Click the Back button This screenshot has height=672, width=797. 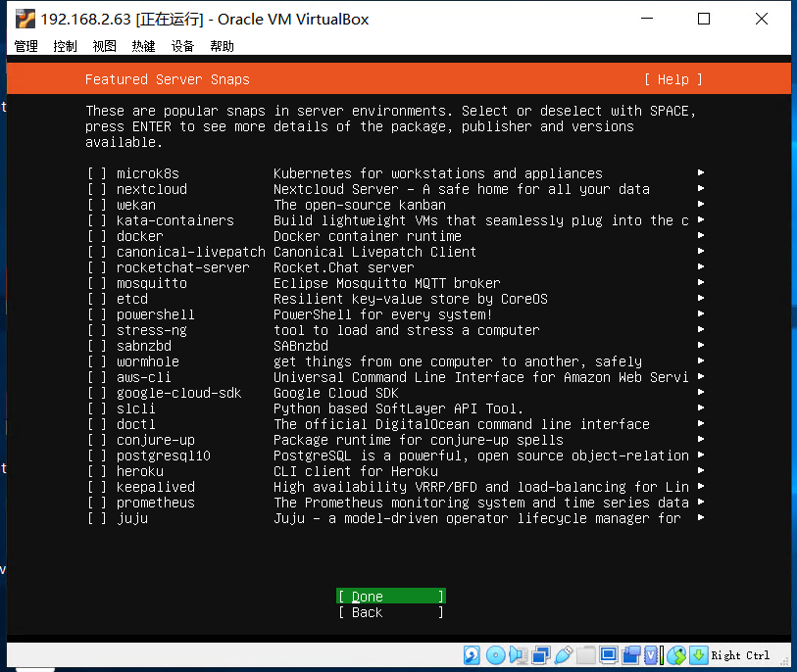[x=391, y=612]
